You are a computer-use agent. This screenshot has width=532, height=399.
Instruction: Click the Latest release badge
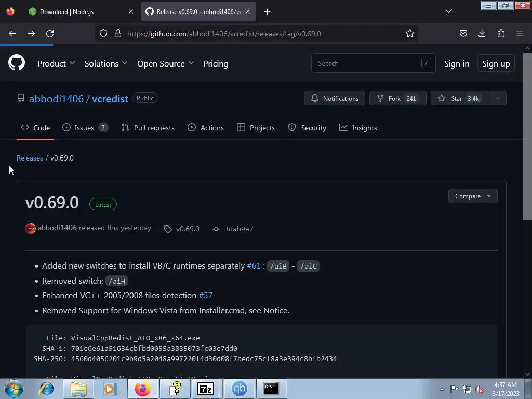click(x=103, y=205)
